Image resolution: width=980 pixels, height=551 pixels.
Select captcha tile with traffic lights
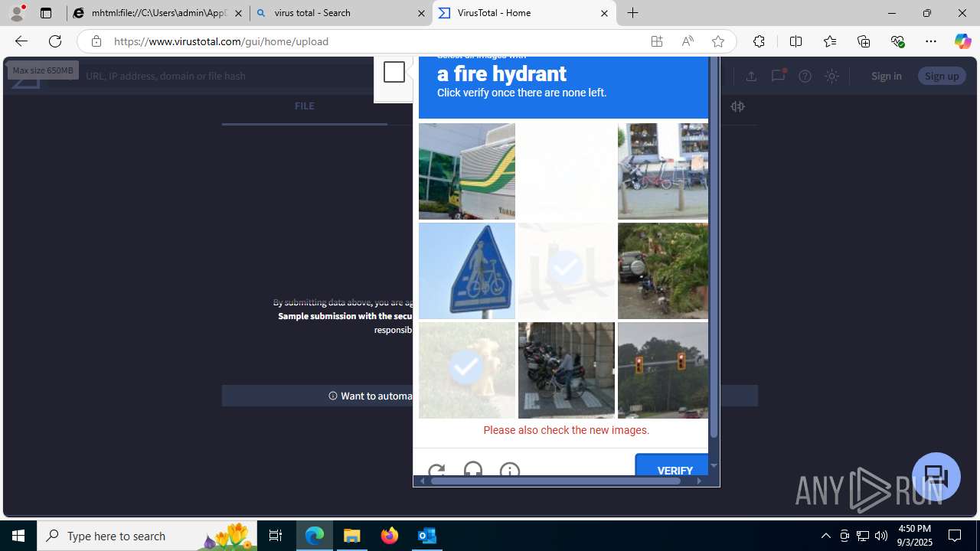(x=663, y=370)
